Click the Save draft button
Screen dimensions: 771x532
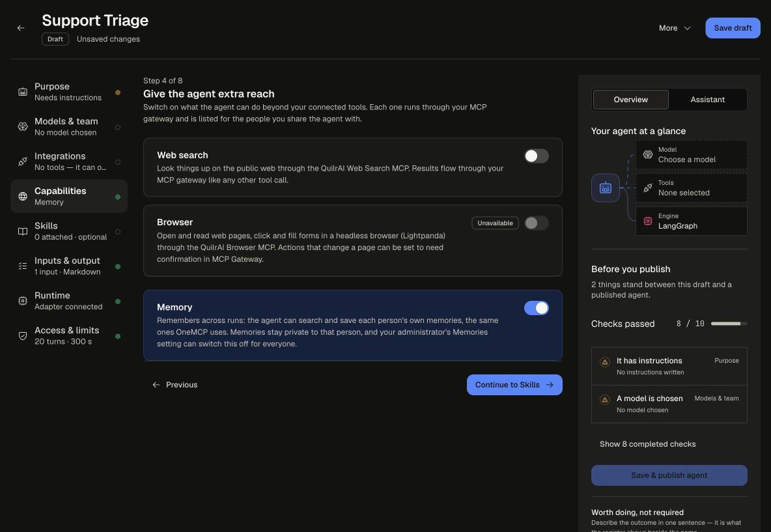pyautogui.click(x=733, y=28)
